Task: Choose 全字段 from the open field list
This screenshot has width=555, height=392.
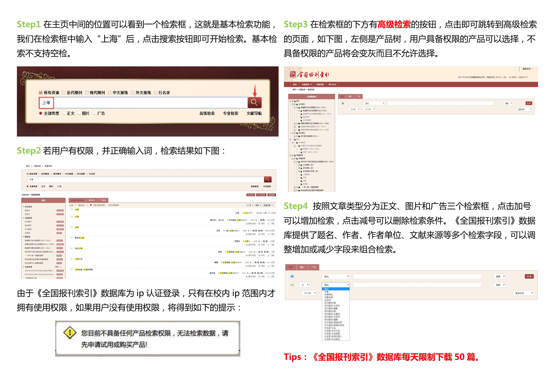Action: 335,300
